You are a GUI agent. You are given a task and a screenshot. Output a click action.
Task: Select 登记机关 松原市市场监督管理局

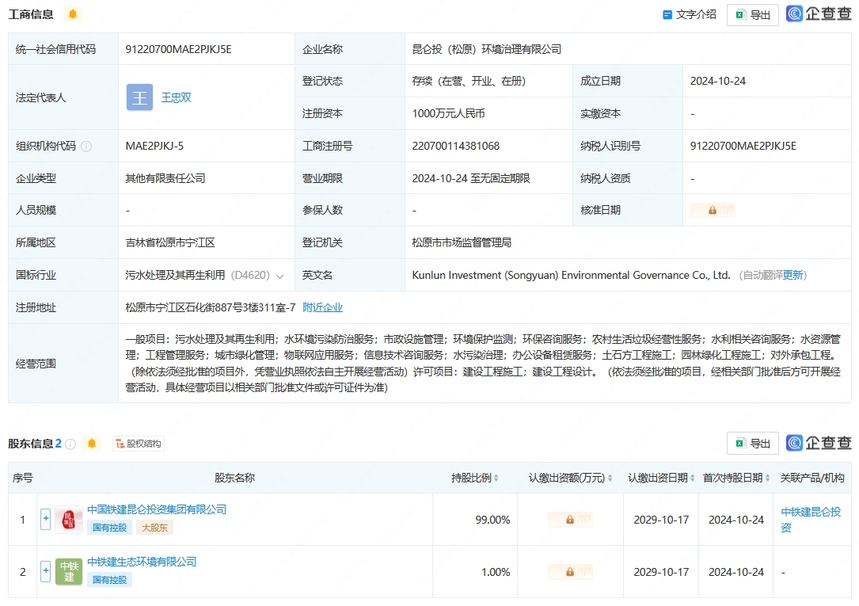[x=461, y=243]
